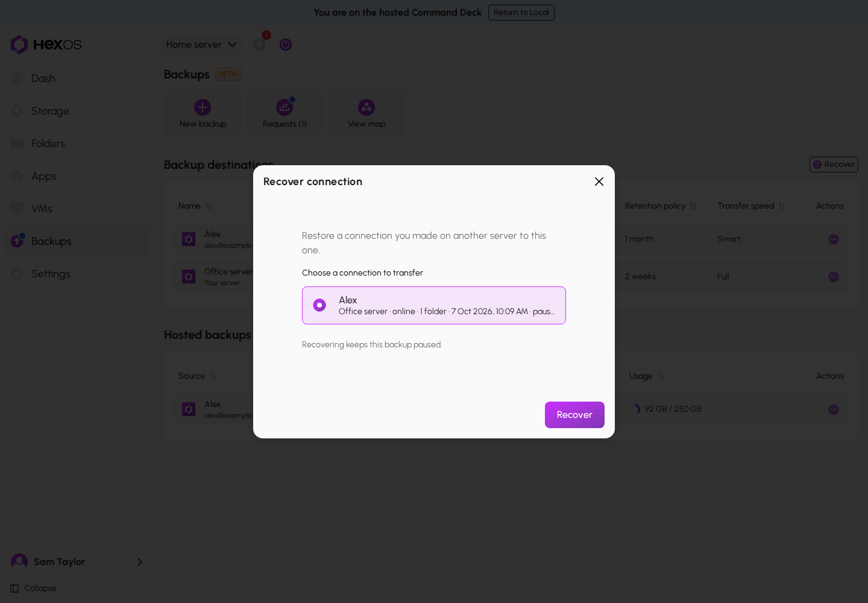868x603 pixels.
Task: Expand the Home server dropdown
Action: [x=201, y=45]
